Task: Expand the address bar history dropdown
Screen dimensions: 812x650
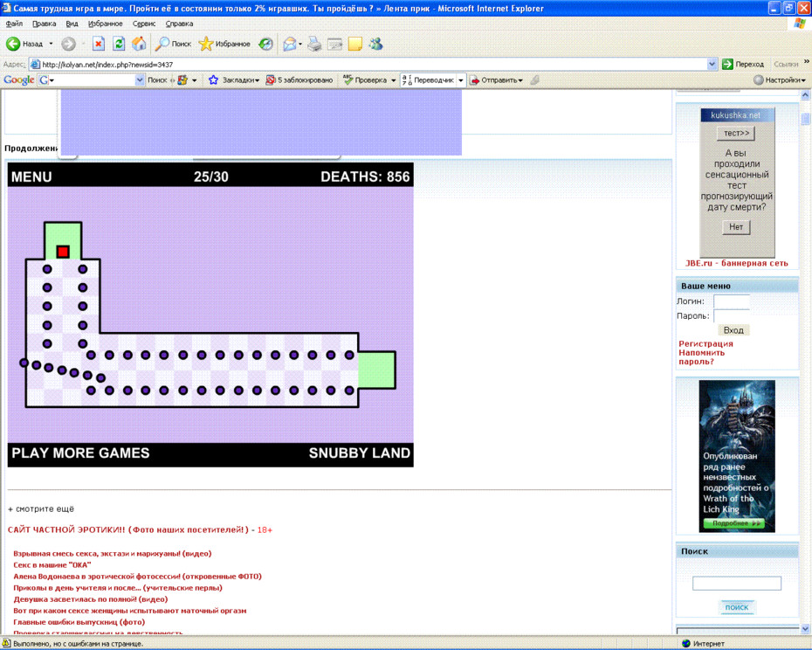Action: click(712, 64)
